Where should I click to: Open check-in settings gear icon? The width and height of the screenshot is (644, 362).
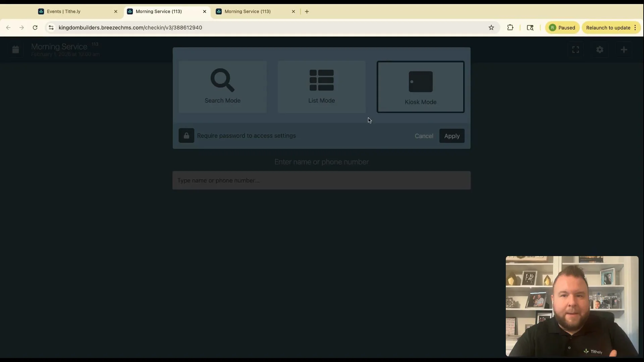600,50
